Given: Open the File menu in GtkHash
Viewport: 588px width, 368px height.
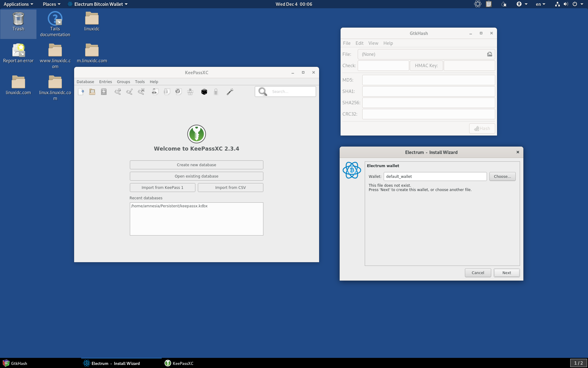Looking at the screenshot, I should click(x=347, y=43).
